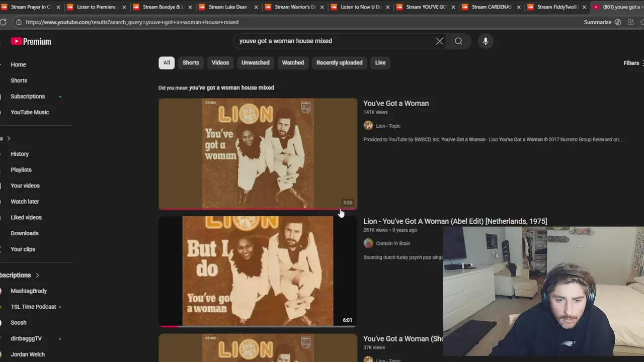The image size is (644, 362).
Task: Click the Lion - Topic channel name
Action: tap(388, 126)
